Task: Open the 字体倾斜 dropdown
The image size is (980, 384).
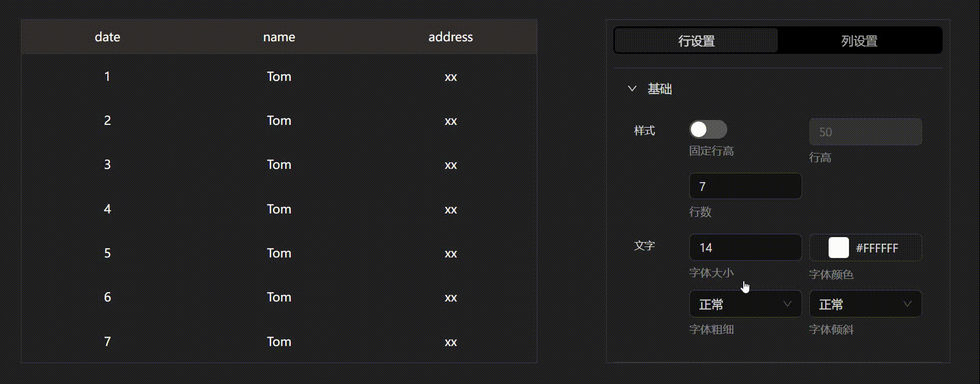Action: coord(865,304)
